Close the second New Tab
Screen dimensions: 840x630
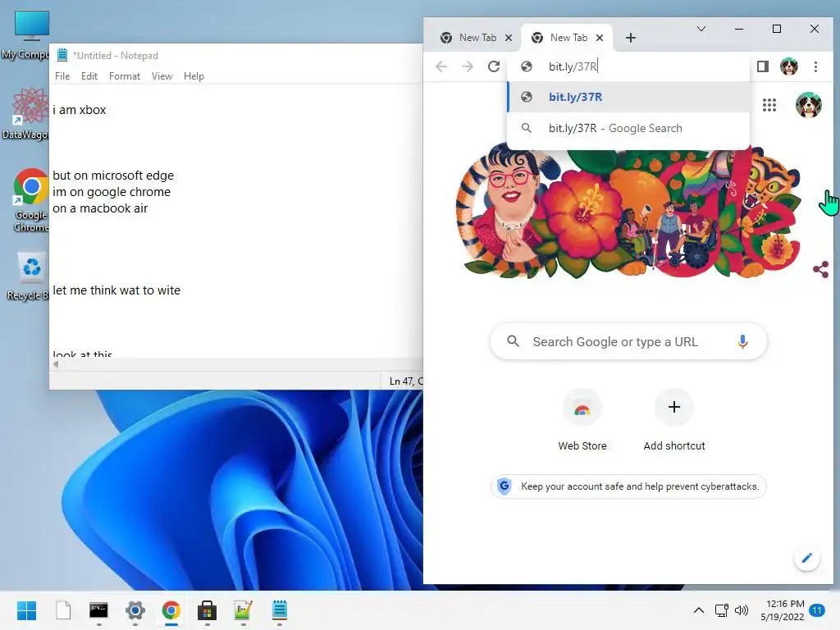(x=600, y=38)
